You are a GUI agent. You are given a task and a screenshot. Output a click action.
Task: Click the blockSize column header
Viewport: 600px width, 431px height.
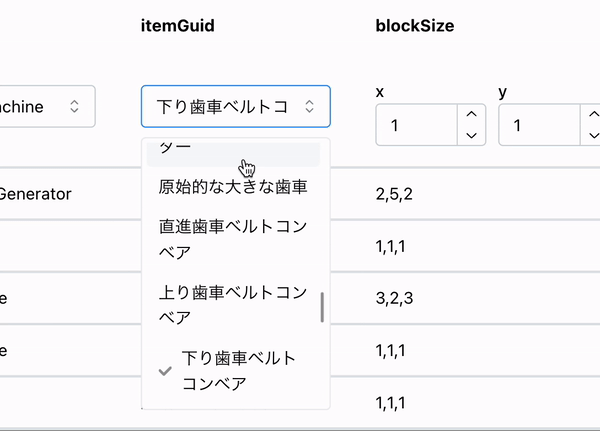point(415,26)
